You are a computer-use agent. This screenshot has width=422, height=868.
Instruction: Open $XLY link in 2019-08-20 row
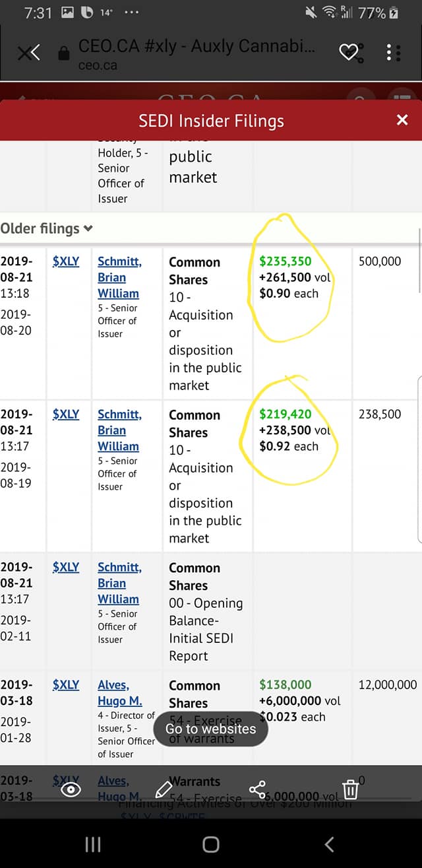click(66, 261)
